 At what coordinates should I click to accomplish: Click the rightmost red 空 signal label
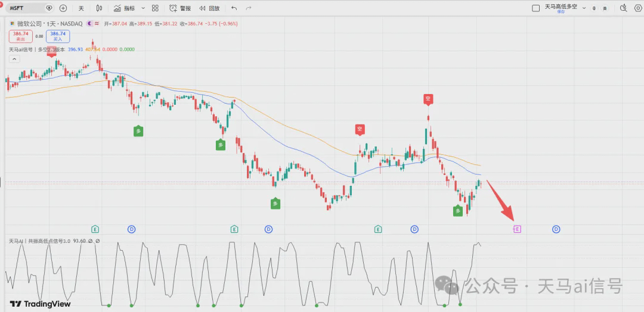coord(428,99)
